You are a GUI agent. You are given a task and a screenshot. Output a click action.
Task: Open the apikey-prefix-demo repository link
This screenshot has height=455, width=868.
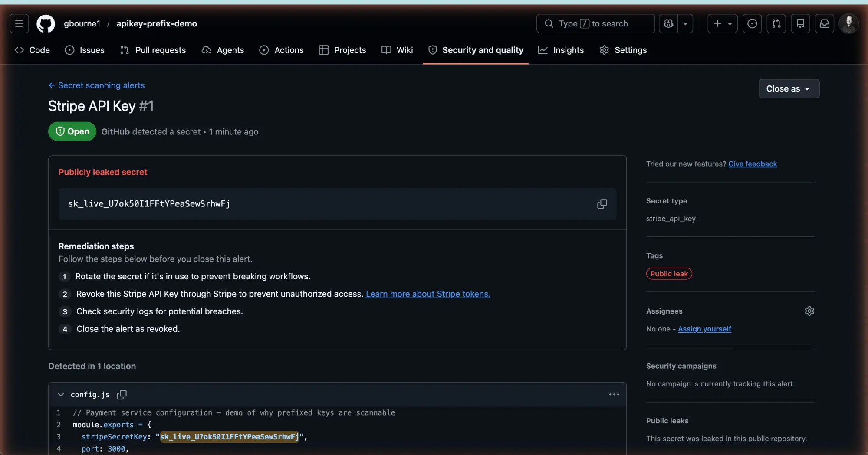[157, 23]
